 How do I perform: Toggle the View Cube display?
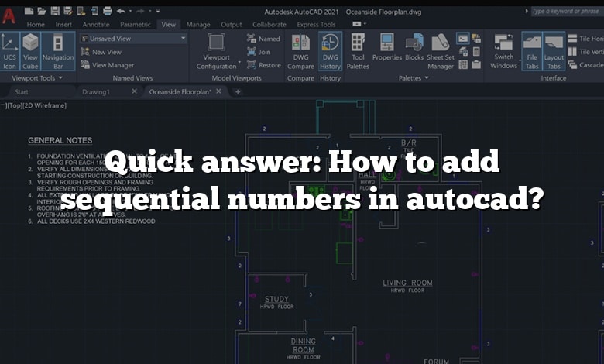coord(30,52)
